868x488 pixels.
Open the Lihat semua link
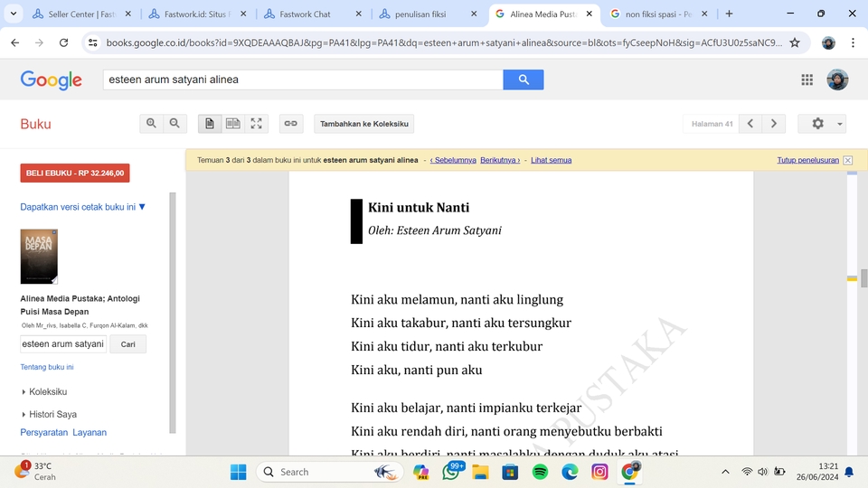tap(551, 160)
